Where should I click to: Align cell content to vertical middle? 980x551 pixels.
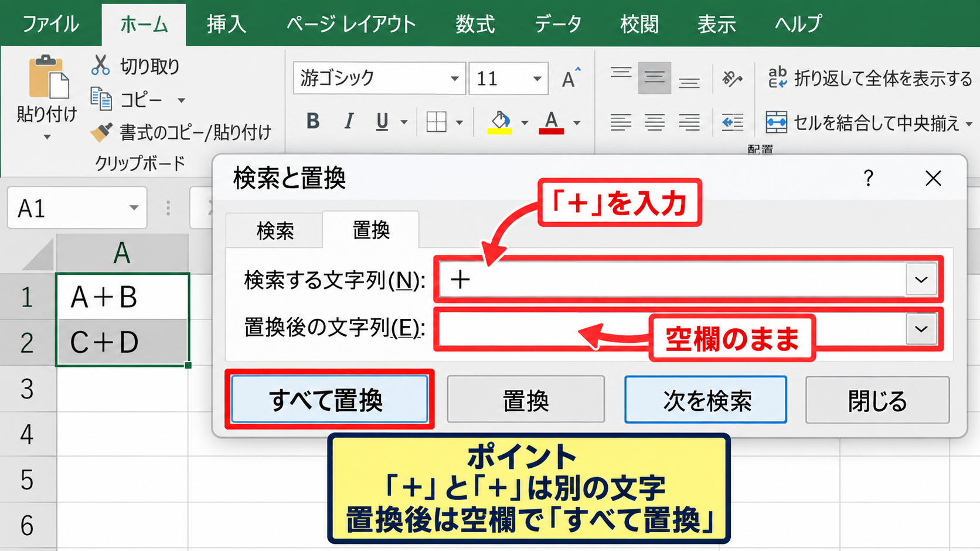(x=654, y=77)
